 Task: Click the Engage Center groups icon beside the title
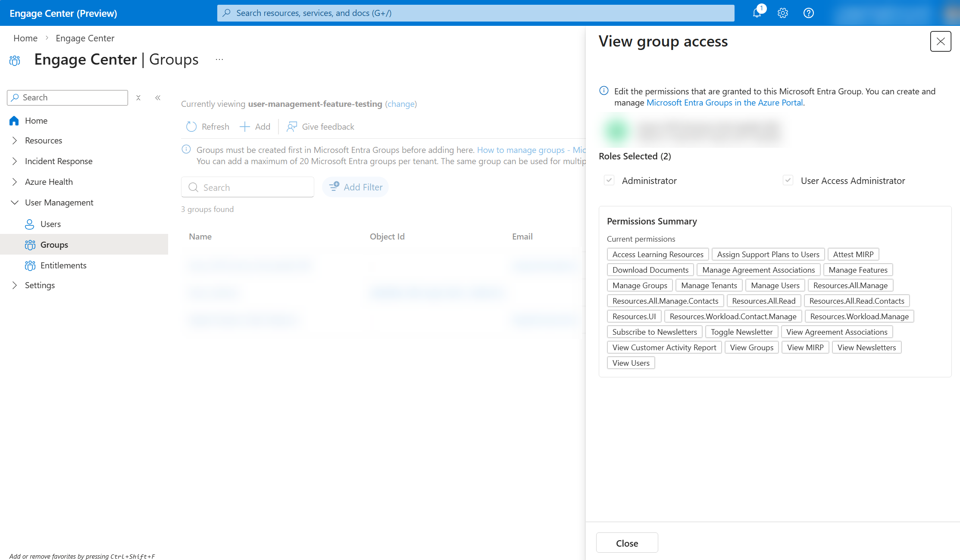pyautogui.click(x=15, y=60)
